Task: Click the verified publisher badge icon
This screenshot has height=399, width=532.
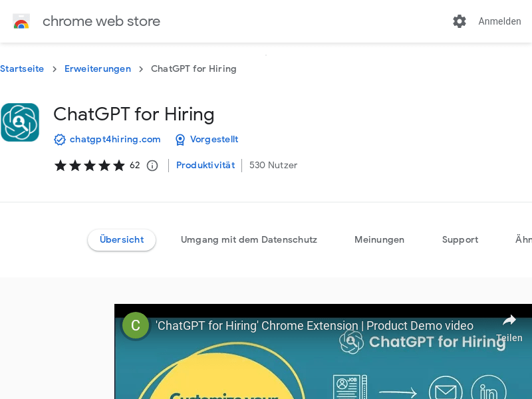Action: tap(60, 140)
